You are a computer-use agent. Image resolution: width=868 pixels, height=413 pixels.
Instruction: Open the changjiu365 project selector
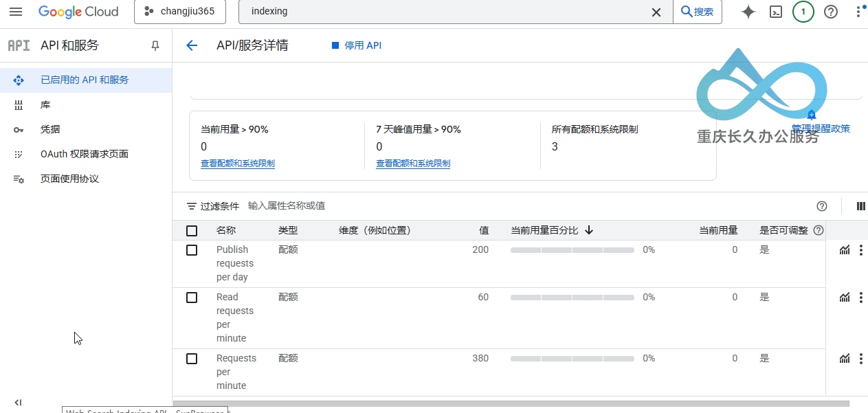[180, 12]
